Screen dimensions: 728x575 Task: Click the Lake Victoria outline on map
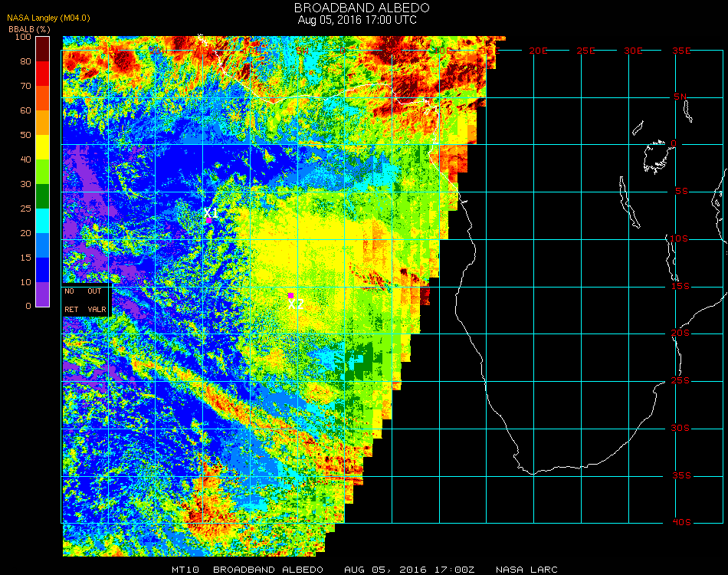click(655, 156)
